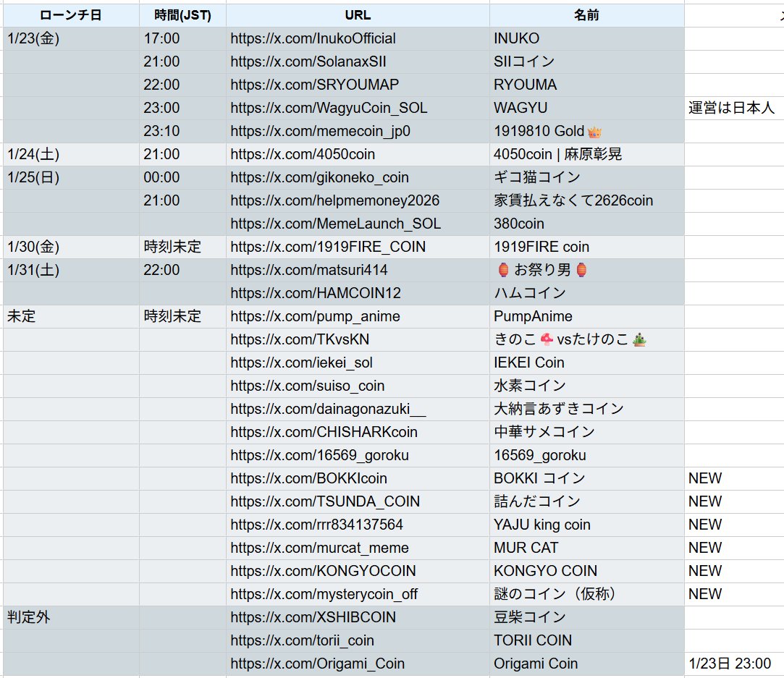Click the Origami_Coin link
Viewport: 784px width, 678px height.
[x=318, y=664]
